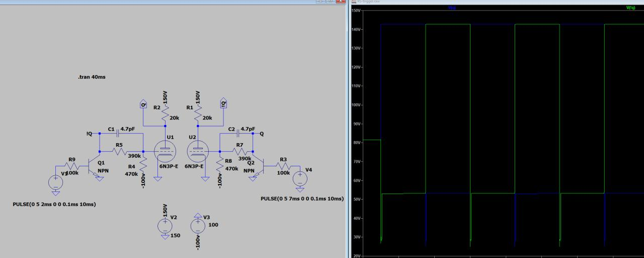Select the green V(!q) trace label
The width and height of the screenshot is (644, 258).
point(631,8)
